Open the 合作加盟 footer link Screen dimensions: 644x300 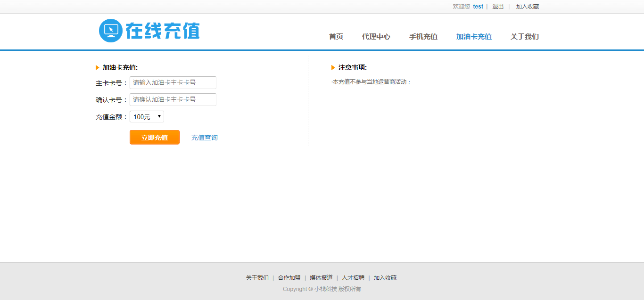coord(289,278)
